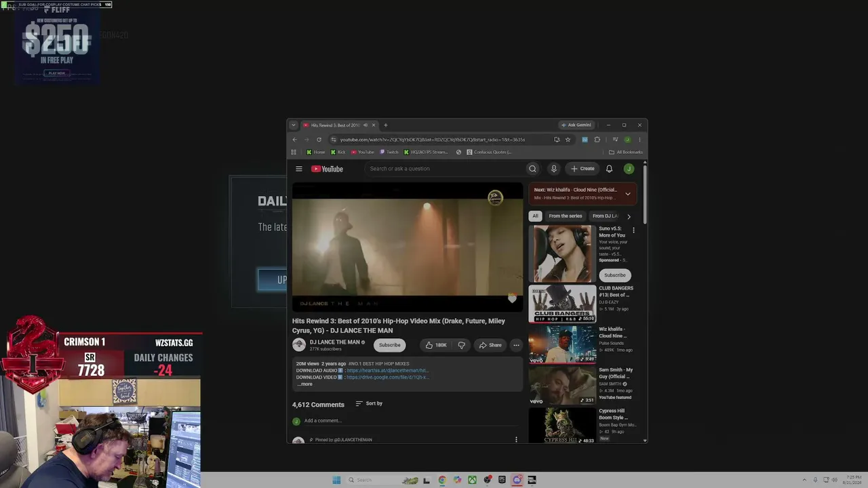This screenshot has width=868, height=488.
Task: Open the Chrome tab search dropdown
Action: pyautogui.click(x=293, y=125)
